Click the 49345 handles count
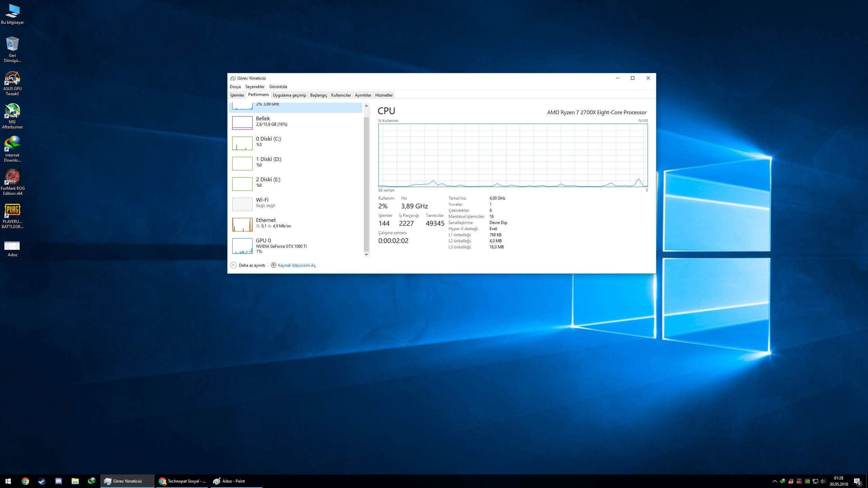 [435, 223]
